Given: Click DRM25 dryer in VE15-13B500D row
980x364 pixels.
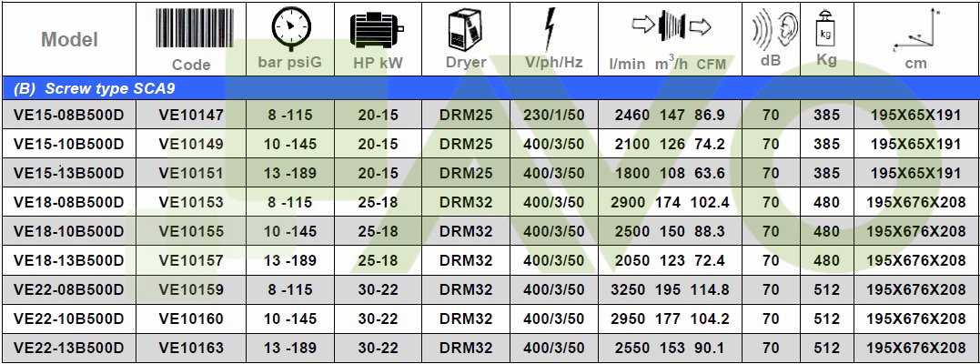Looking at the screenshot, I should pyautogui.click(x=466, y=173).
